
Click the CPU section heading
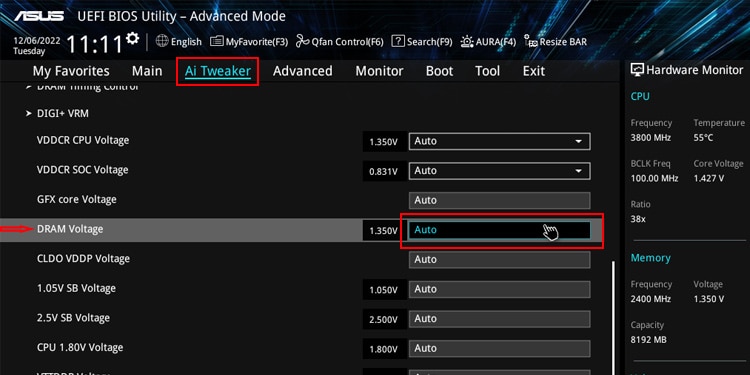[x=640, y=96]
